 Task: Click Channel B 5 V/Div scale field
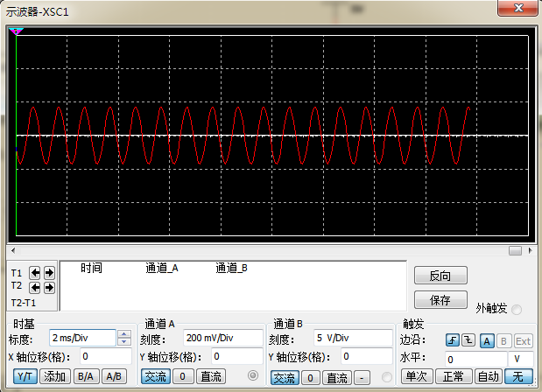(x=353, y=338)
